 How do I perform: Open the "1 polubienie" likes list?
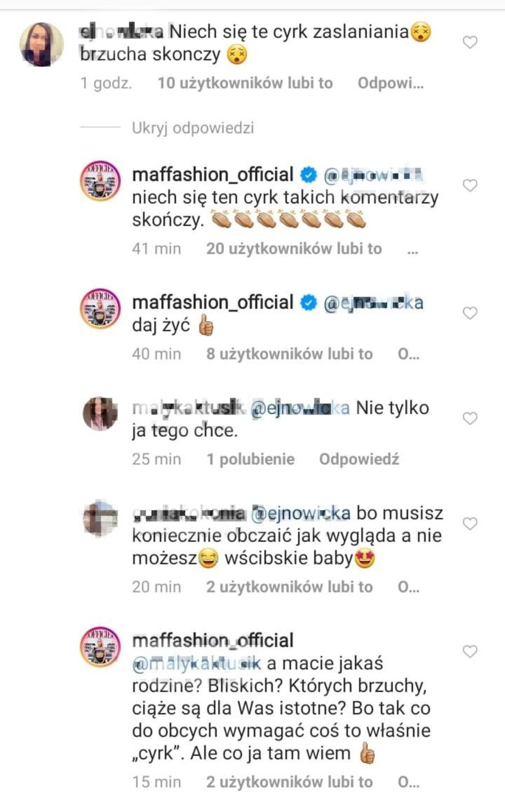(250, 459)
